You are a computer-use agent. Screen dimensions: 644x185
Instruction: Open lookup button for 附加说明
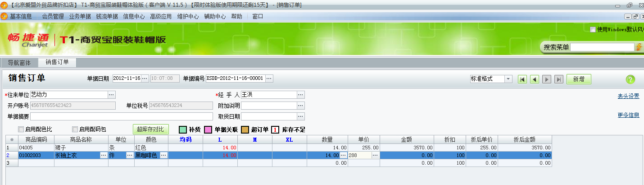click(301, 106)
